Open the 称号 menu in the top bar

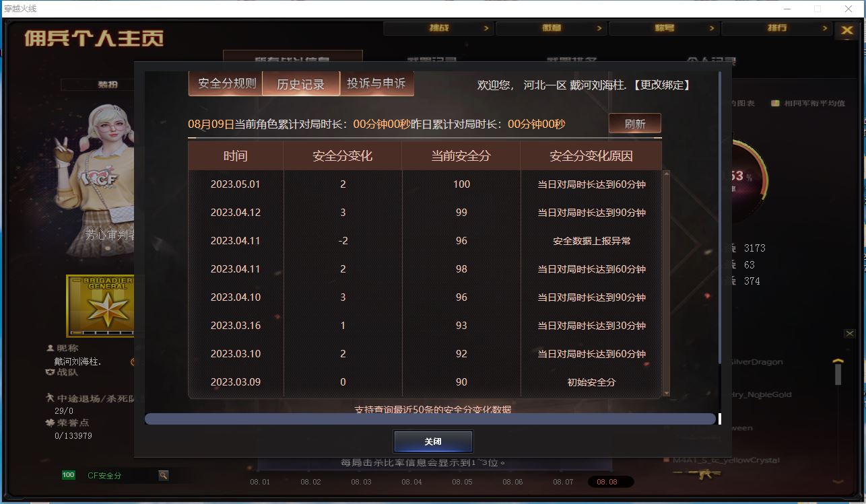664,28
